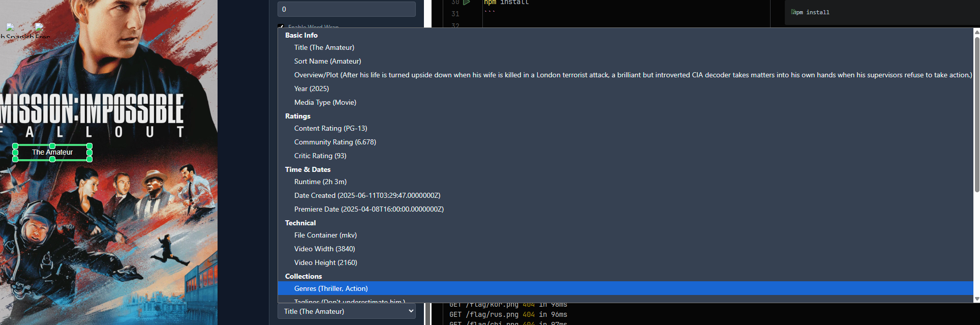Pick the File Container (mkv) option

[625, 235]
